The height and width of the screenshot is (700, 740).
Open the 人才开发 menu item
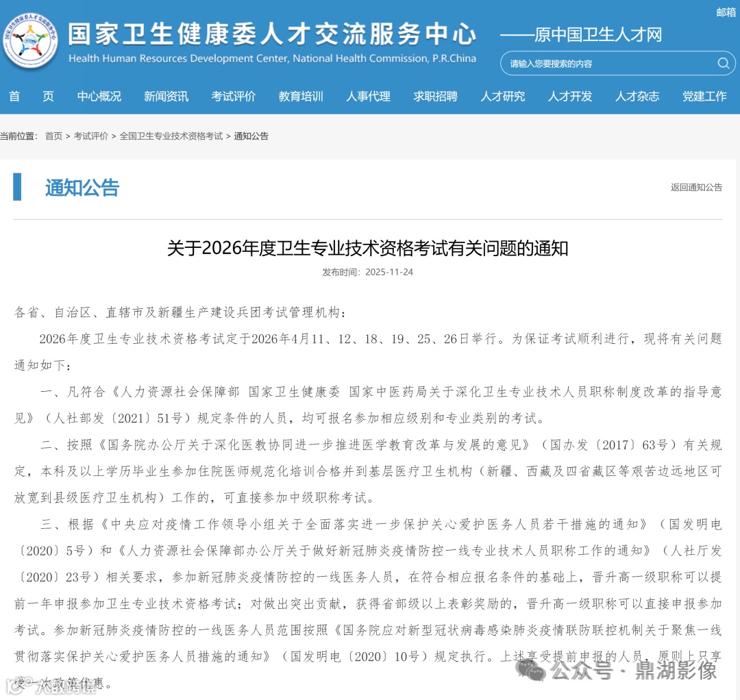(569, 96)
